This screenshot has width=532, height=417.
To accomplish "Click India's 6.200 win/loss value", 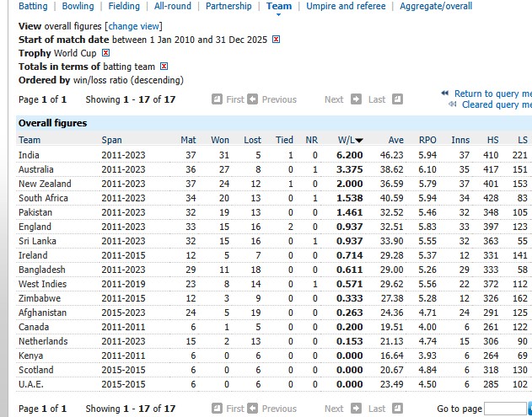I will point(349,155).
